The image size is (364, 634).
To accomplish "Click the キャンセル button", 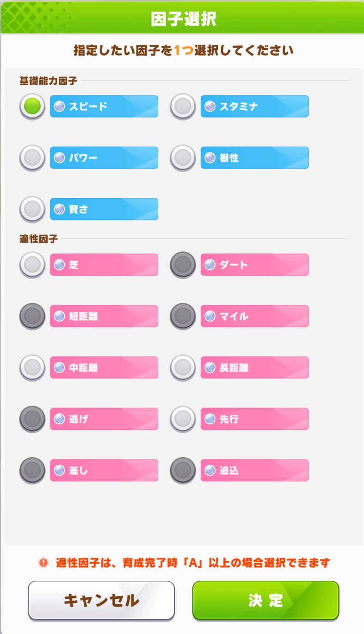I will tap(101, 600).
